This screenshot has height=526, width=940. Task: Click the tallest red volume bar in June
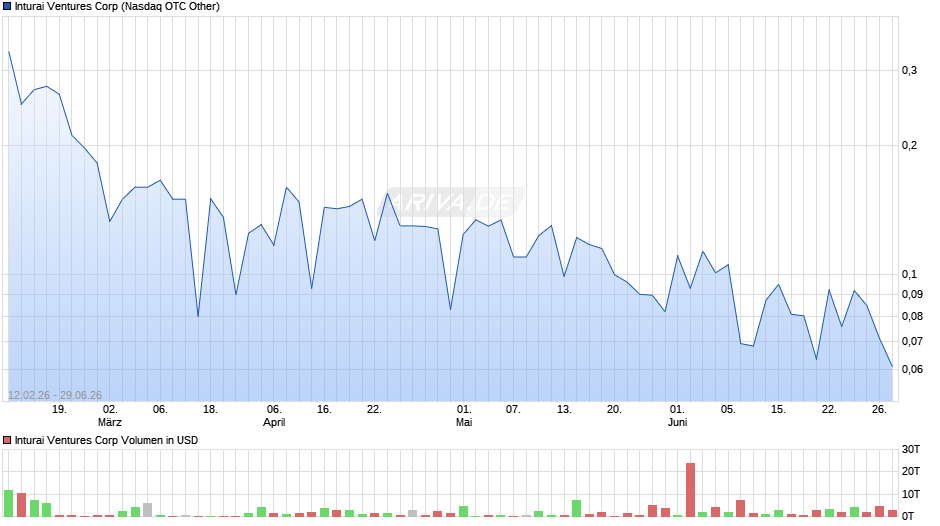click(691, 490)
